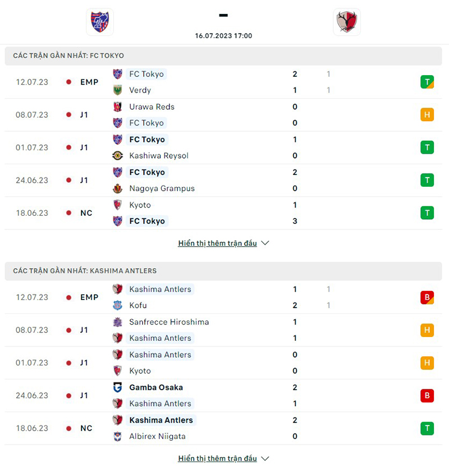The width and height of the screenshot is (449, 476).
Task: Select the Verdy club crest
Action: [x=118, y=90]
